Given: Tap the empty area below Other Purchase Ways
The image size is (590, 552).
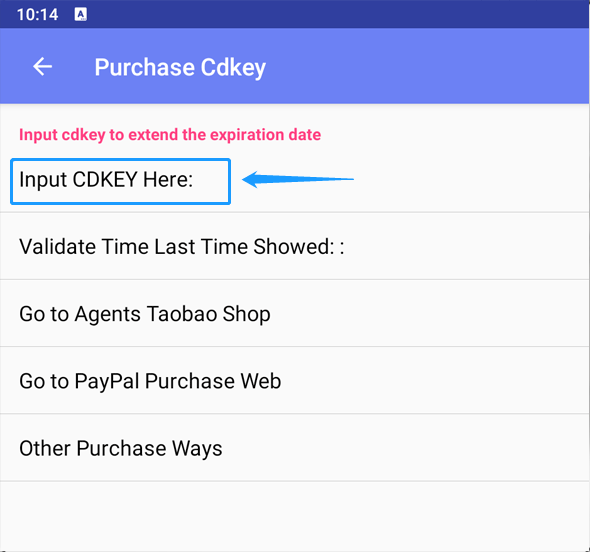Looking at the screenshot, I should [295, 516].
